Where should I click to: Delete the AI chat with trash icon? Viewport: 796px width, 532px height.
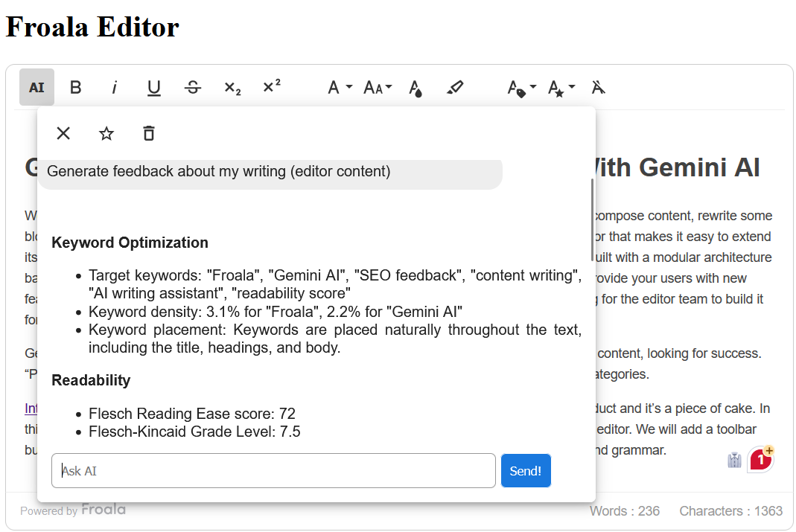click(x=149, y=133)
